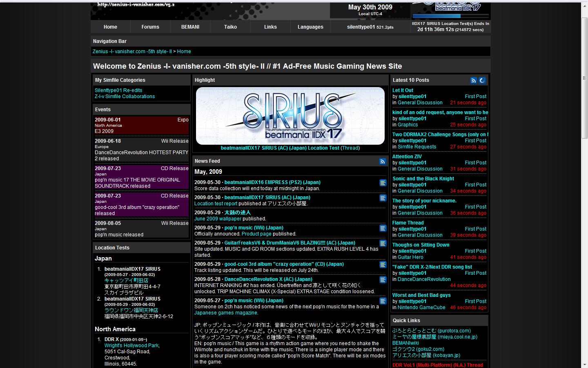
Task: Open article icon for beatmaniaIIDX16 EMPRESS news
Action: (383, 183)
